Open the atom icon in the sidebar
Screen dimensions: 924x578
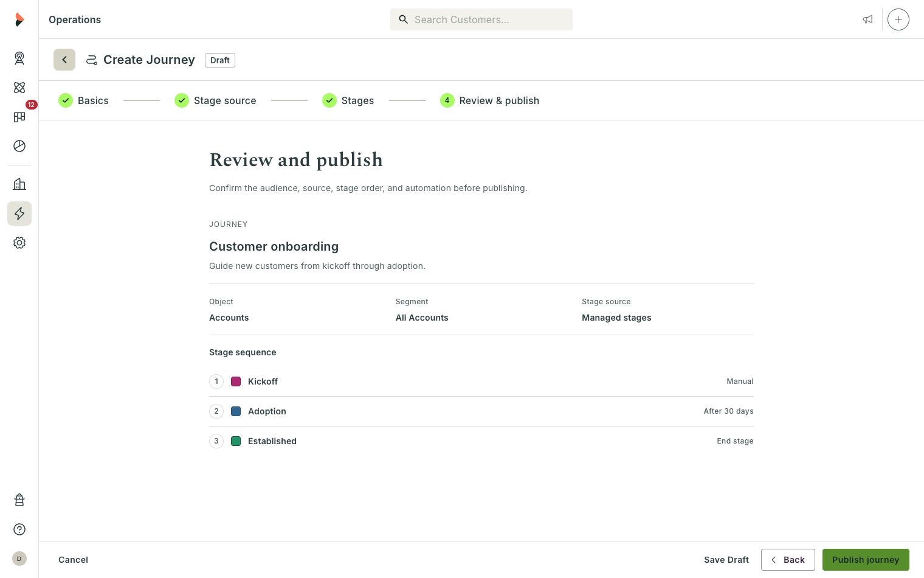pyautogui.click(x=19, y=88)
